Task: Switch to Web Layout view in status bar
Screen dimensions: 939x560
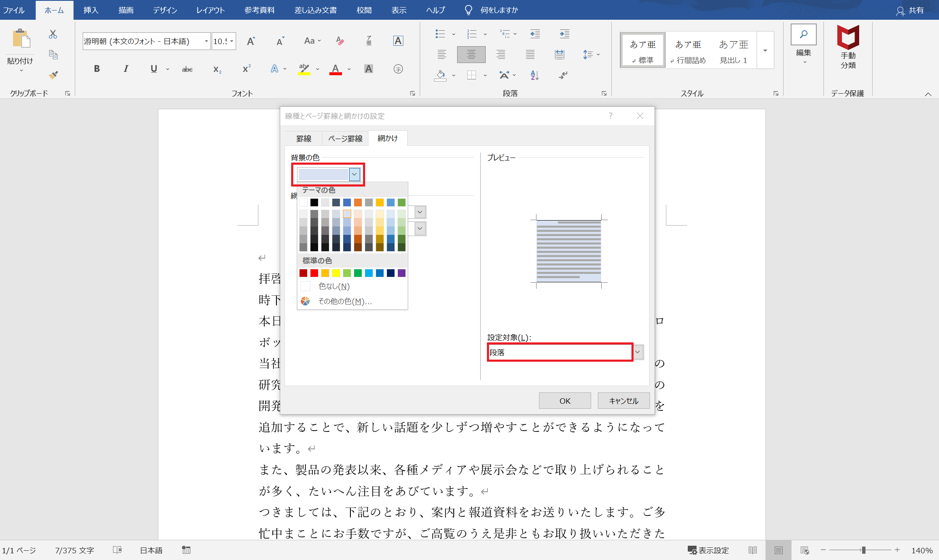Action: pyautogui.click(x=805, y=550)
